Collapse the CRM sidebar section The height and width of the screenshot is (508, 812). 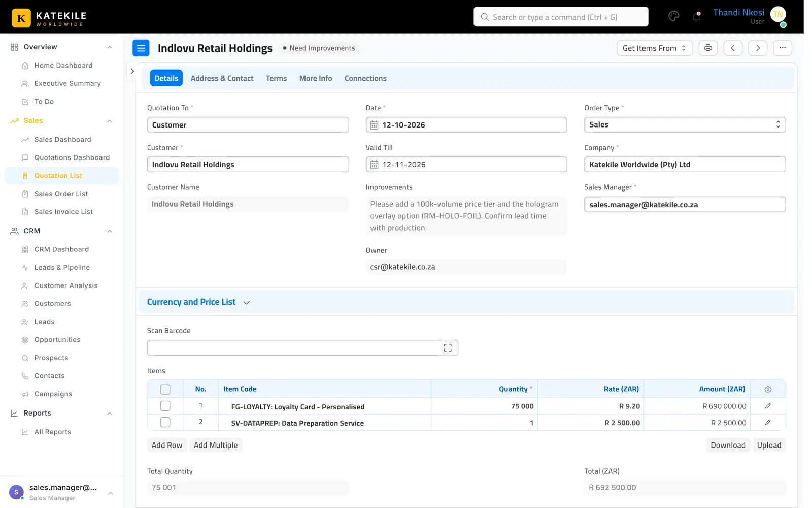point(110,231)
